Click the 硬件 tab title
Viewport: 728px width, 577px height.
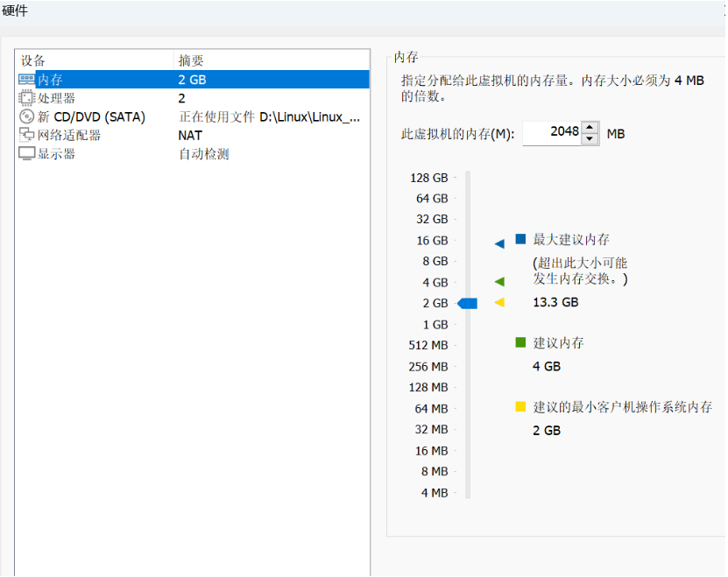[15, 11]
